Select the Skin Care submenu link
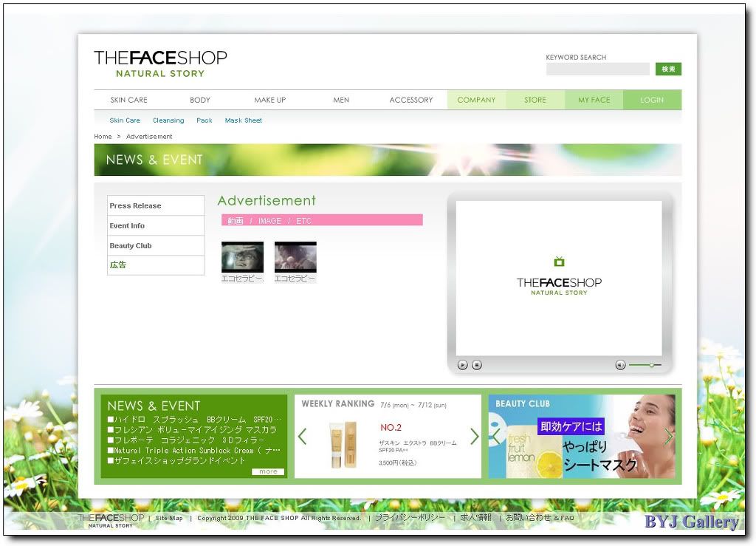 (125, 120)
